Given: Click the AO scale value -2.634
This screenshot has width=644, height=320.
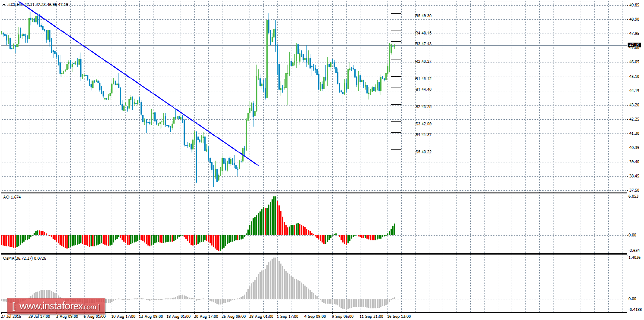Looking at the screenshot, I should pyautogui.click(x=634, y=251).
